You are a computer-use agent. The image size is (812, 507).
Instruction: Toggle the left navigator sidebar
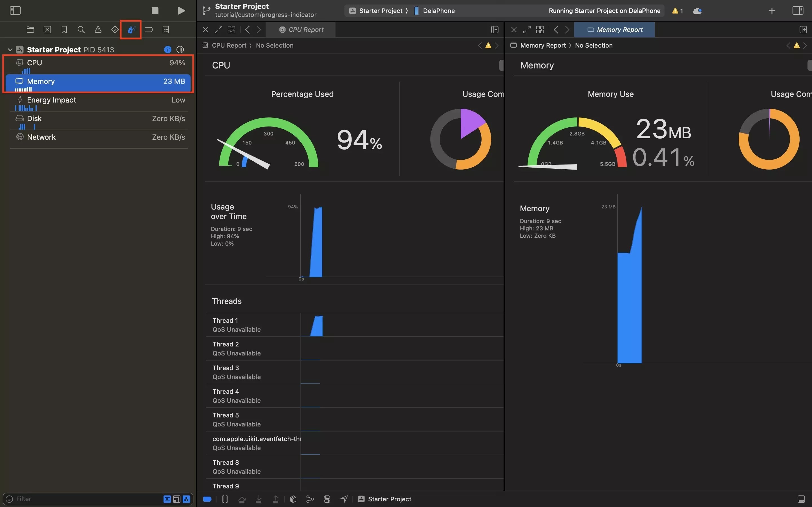tap(15, 11)
